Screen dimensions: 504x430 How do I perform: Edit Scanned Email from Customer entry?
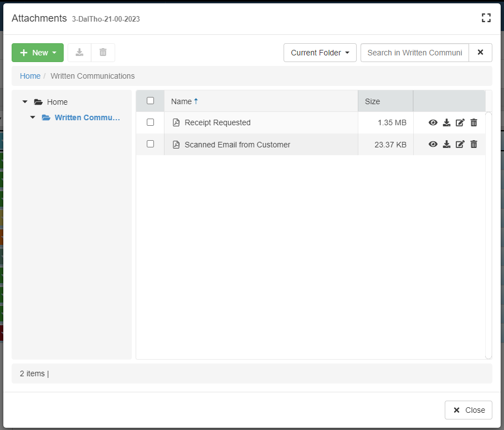coord(460,144)
